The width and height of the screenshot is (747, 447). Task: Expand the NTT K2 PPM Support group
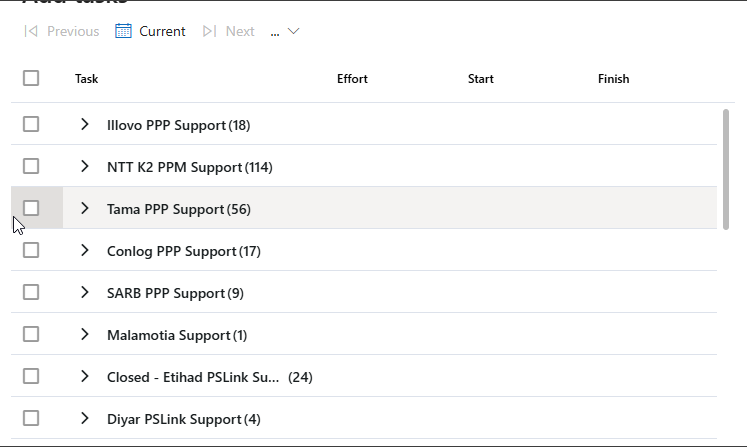(x=85, y=166)
